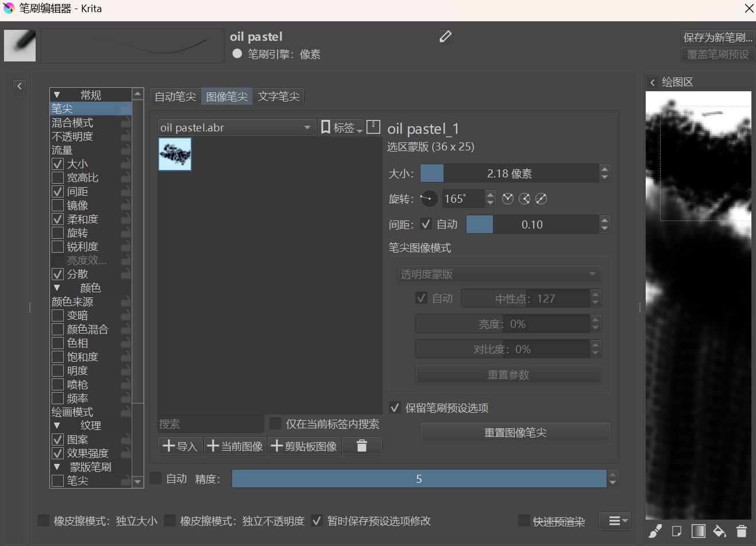756x546 pixels.
Task: Click the 保存为新笔刷 button
Action: (x=718, y=38)
